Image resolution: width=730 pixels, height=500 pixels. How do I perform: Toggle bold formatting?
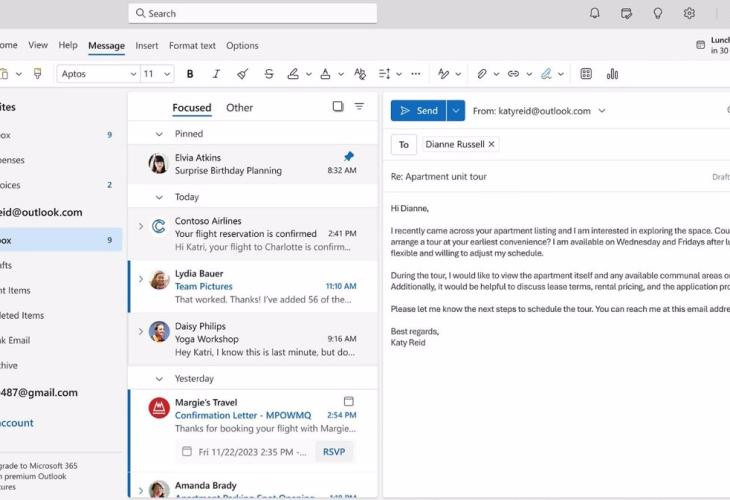click(x=190, y=74)
